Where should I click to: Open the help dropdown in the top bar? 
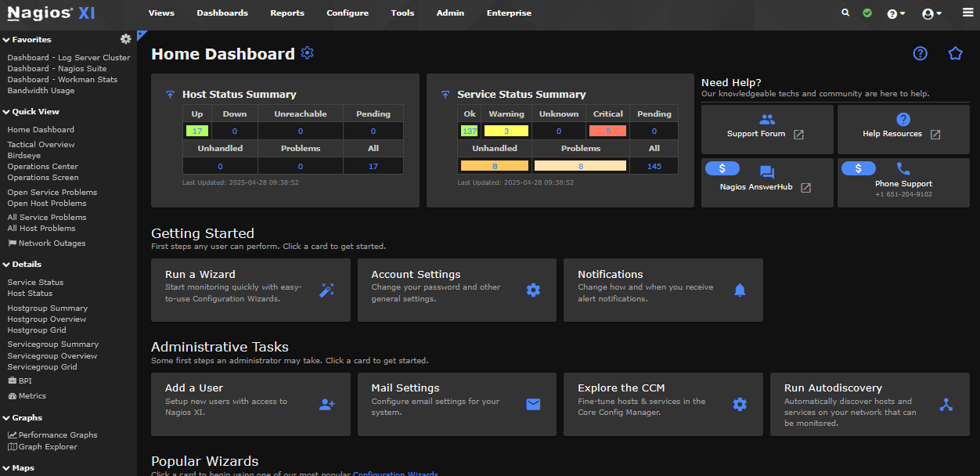896,13
